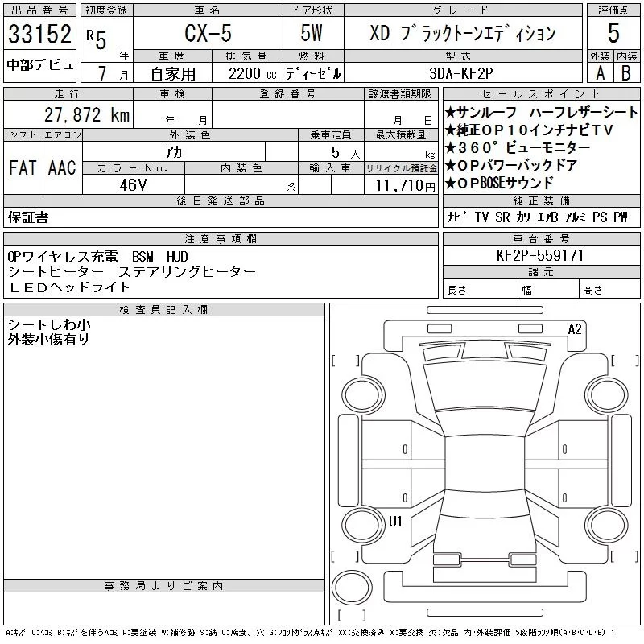Click the exterior grade A
Screen dimensions: 644x644
[x=600, y=73]
